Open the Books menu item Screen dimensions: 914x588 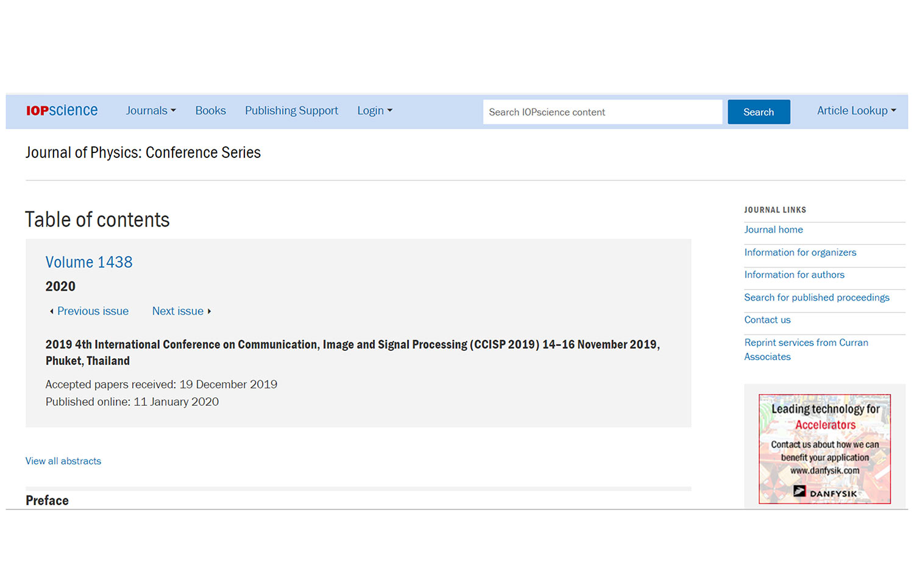[210, 111]
